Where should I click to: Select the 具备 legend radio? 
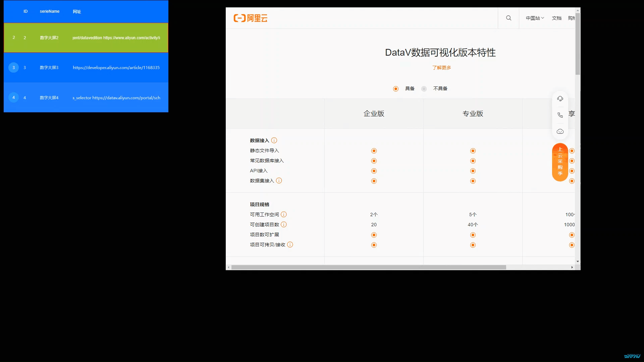[396, 89]
